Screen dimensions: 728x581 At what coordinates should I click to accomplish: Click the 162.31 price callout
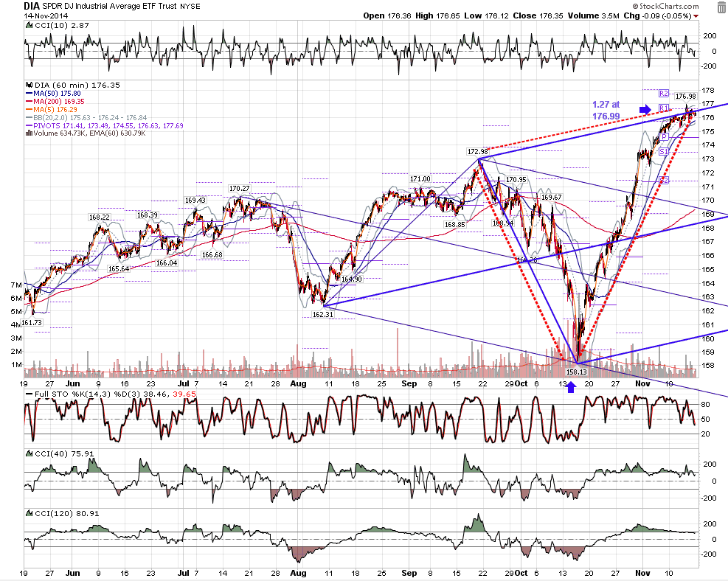coord(323,315)
